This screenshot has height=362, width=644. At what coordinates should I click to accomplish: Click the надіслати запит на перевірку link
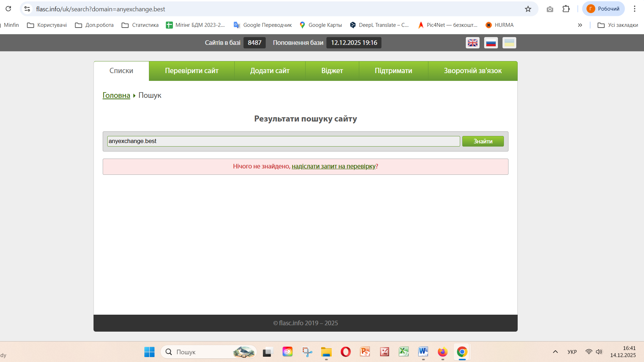coord(333,166)
